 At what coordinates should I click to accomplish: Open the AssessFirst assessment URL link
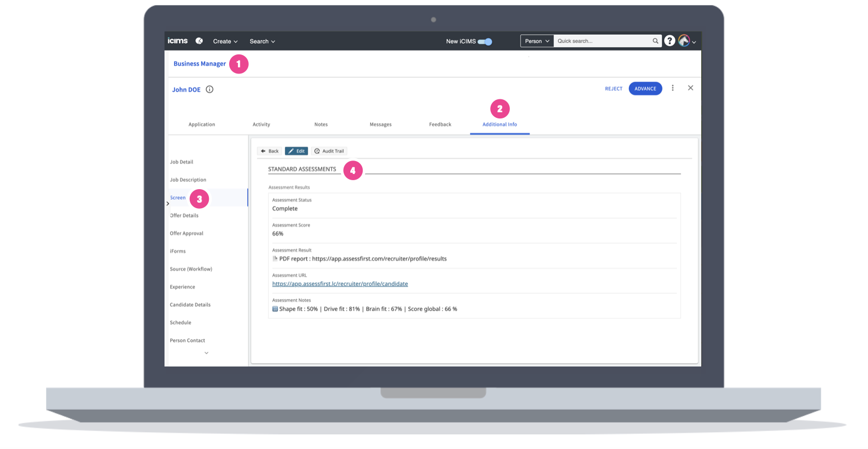(x=340, y=284)
